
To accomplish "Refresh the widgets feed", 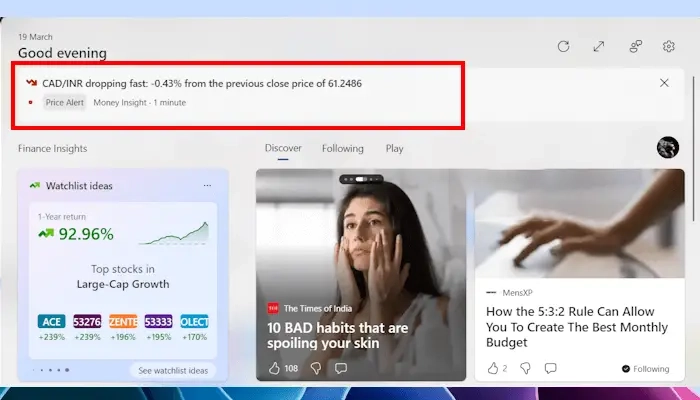I will [563, 47].
